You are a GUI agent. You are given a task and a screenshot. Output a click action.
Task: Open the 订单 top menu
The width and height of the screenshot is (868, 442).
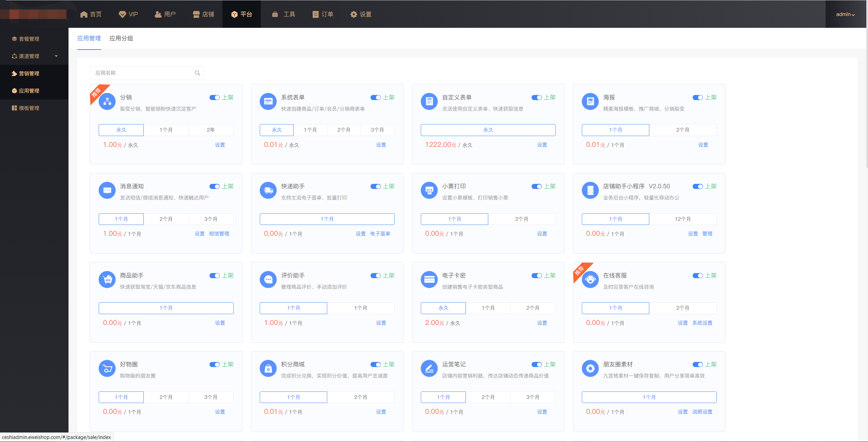323,14
